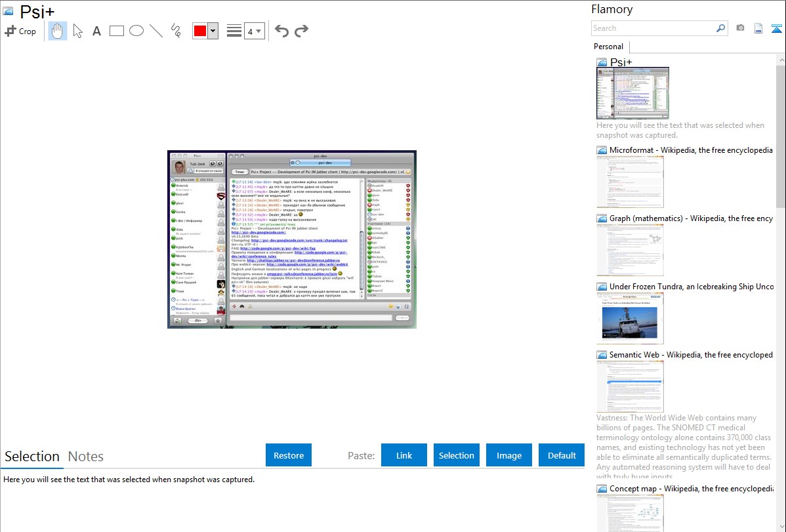Pick the ellipse shape tool
This screenshot has height=532, width=786.
(x=136, y=31)
